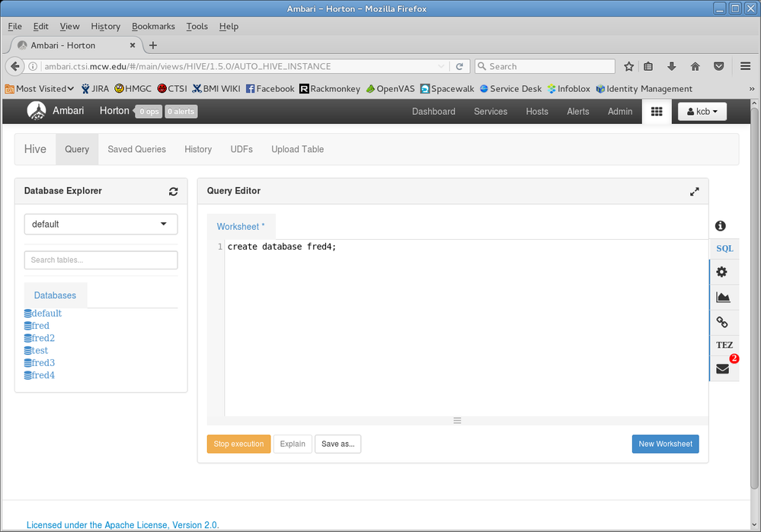Image resolution: width=761 pixels, height=532 pixels.
Task: Select the Query tab
Action: pos(77,149)
